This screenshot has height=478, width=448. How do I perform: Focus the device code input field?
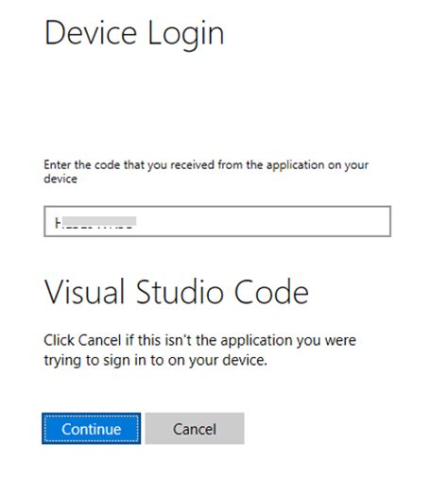pyautogui.click(x=217, y=221)
